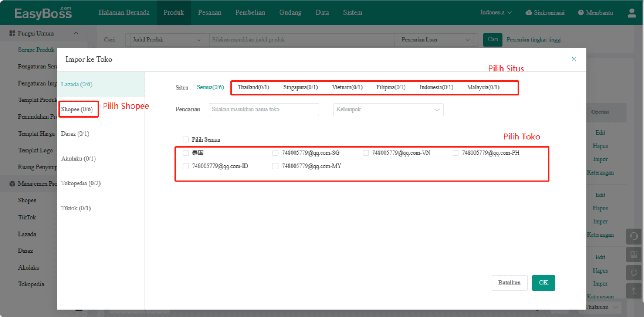
Task: Click the Membantu help icon
Action: (x=581, y=13)
